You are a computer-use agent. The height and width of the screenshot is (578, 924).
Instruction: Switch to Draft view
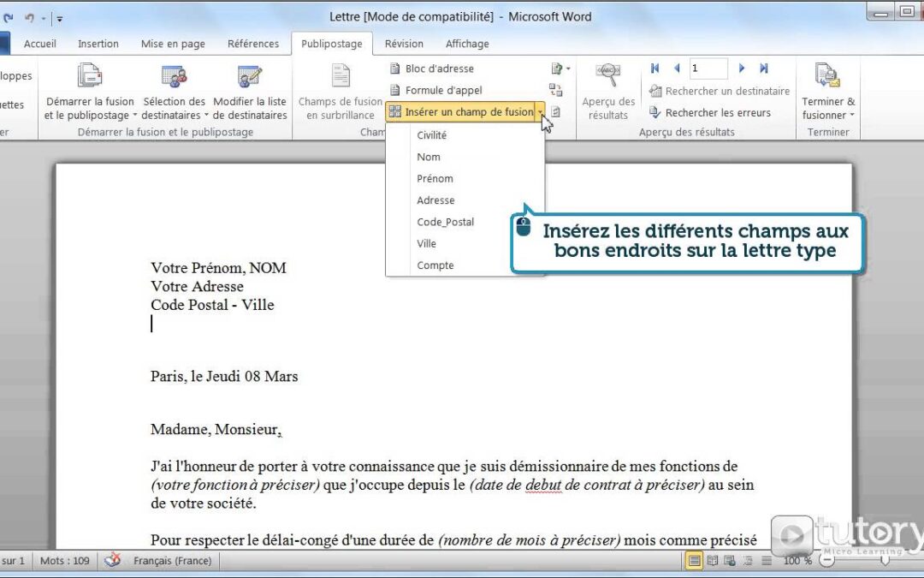point(766,560)
